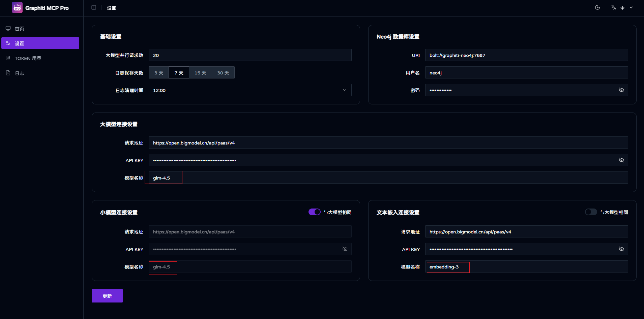Click the Neo4j URI input field
The height and width of the screenshot is (319, 644).
[527, 55]
